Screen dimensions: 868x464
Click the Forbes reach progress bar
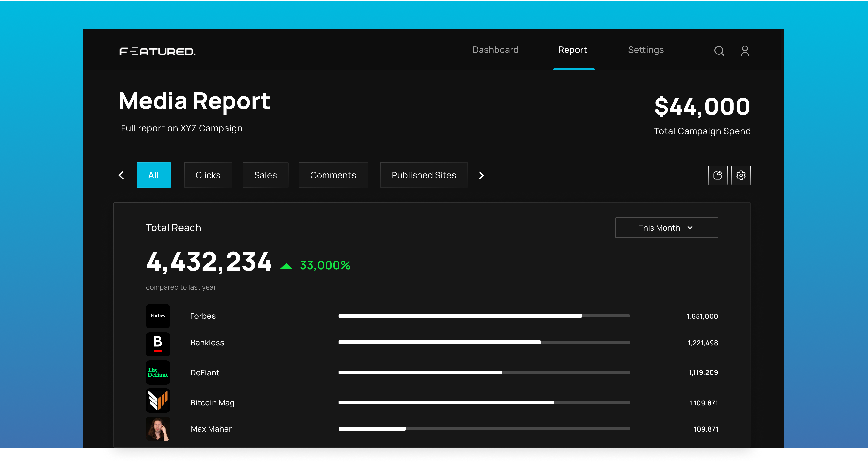(x=484, y=316)
